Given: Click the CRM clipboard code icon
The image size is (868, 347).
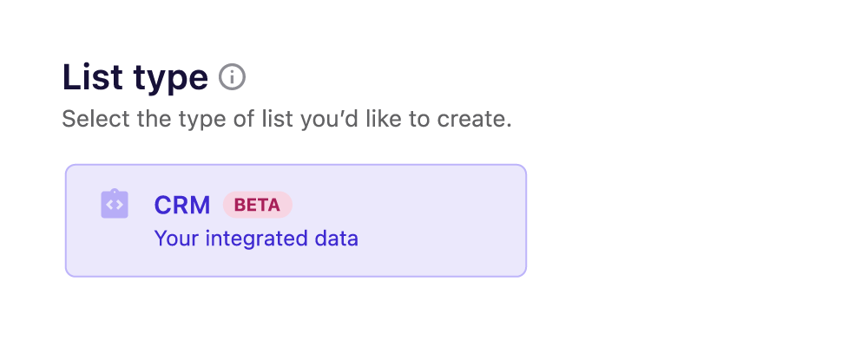Looking at the screenshot, I should pyautogui.click(x=115, y=204).
